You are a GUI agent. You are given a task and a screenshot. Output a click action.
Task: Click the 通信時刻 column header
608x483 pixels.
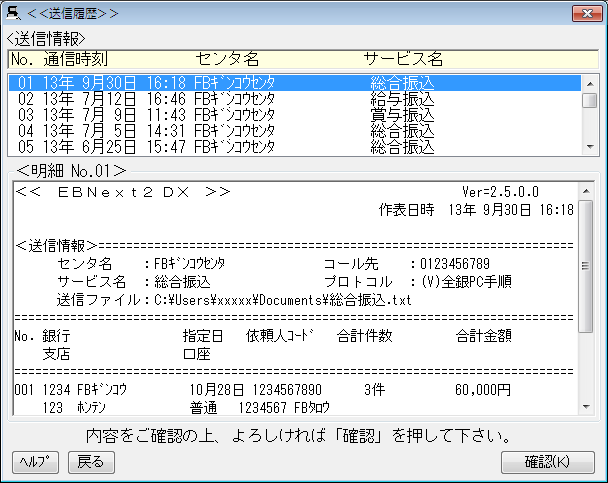[x=75, y=59]
